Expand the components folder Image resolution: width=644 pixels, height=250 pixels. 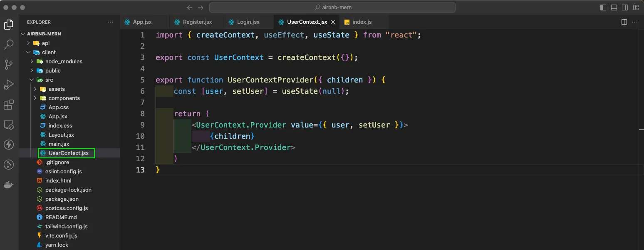pos(69,98)
